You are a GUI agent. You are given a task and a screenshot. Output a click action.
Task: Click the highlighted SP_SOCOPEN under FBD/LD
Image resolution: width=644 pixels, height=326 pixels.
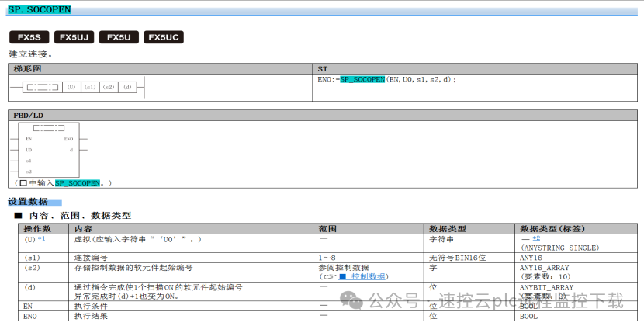(x=78, y=183)
